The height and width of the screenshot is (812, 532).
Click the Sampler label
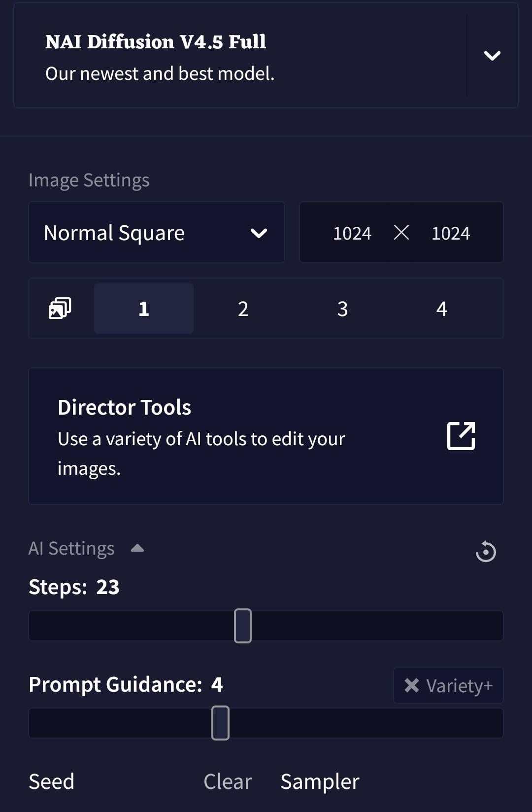pyautogui.click(x=320, y=782)
